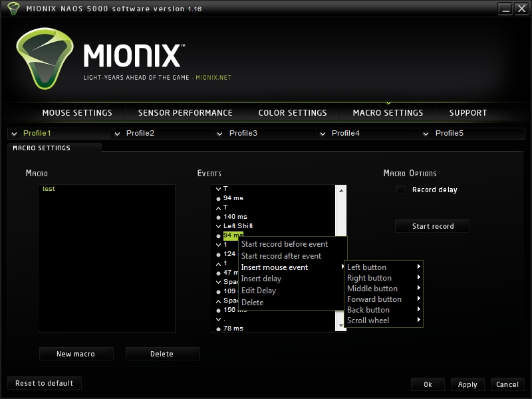Open 'Insert mouse event' submenu
The height and width of the screenshot is (399, 532).
coord(292,267)
